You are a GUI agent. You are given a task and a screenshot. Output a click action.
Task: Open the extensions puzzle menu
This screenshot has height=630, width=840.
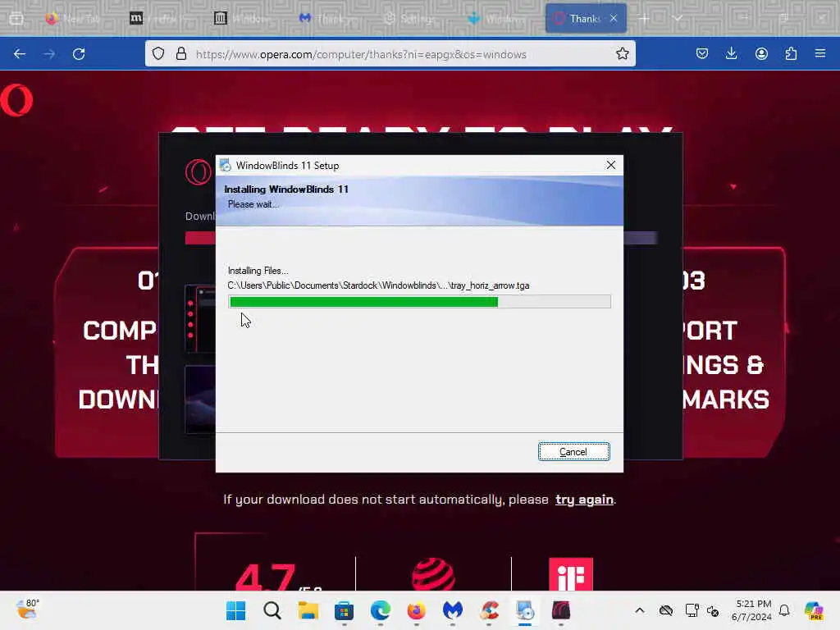tap(791, 53)
